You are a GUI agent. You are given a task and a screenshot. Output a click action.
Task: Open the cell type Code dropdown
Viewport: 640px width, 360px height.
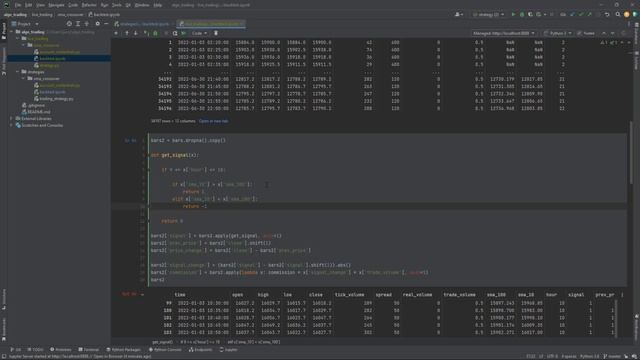click(199, 33)
